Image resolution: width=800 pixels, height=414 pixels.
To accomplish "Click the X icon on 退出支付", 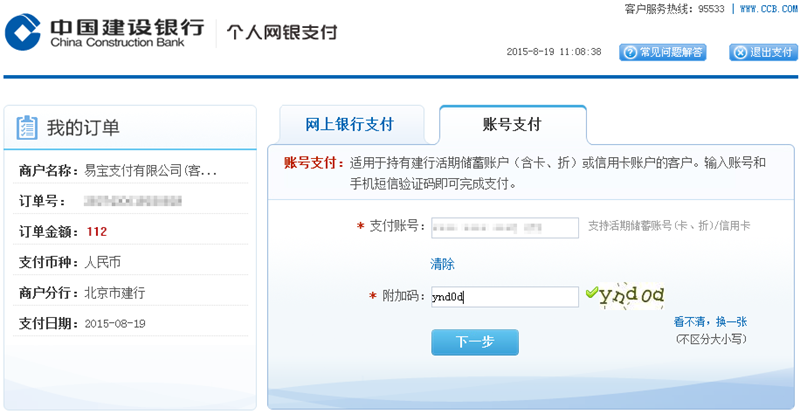I will pos(738,52).
